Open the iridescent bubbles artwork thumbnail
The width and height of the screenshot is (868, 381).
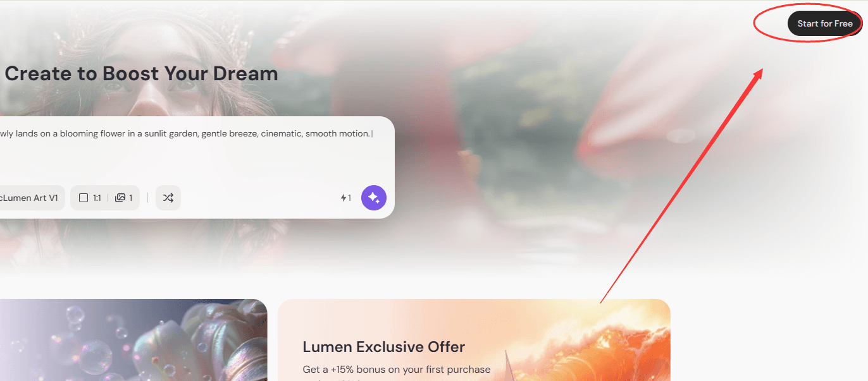click(x=133, y=340)
